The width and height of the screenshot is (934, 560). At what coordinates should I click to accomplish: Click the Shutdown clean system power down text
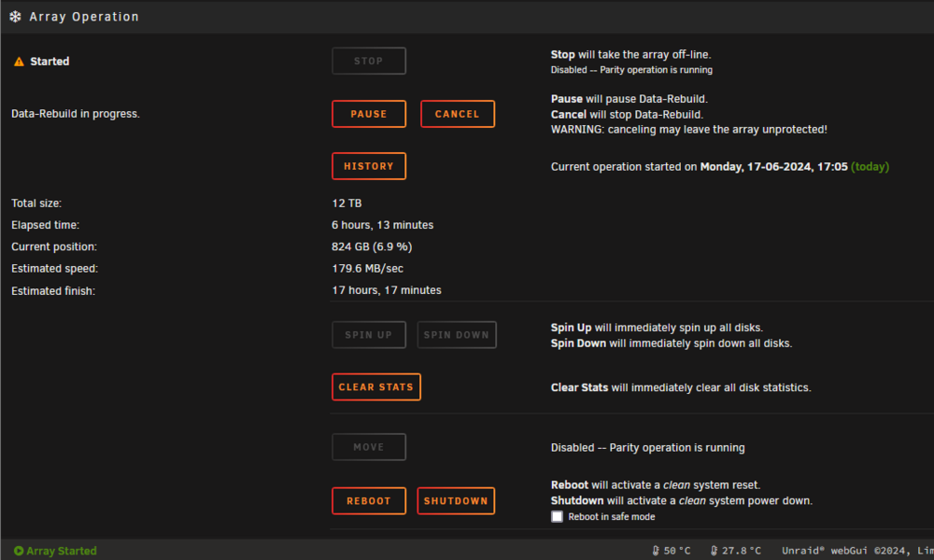682,500
